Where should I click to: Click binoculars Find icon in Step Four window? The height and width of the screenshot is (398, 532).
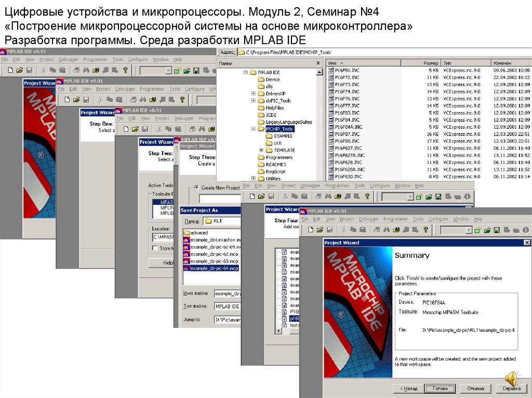[x=328, y=196]
